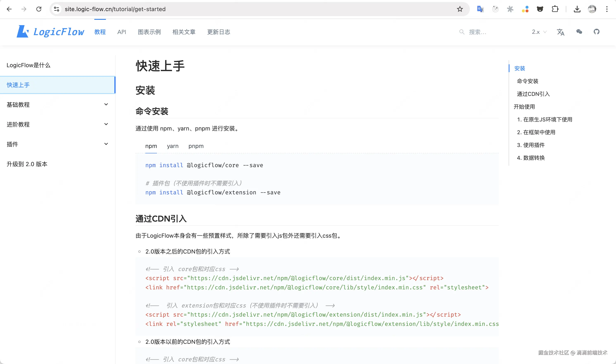
Task: Open the browser Downloads icon
Action: (x=577, y=9)
